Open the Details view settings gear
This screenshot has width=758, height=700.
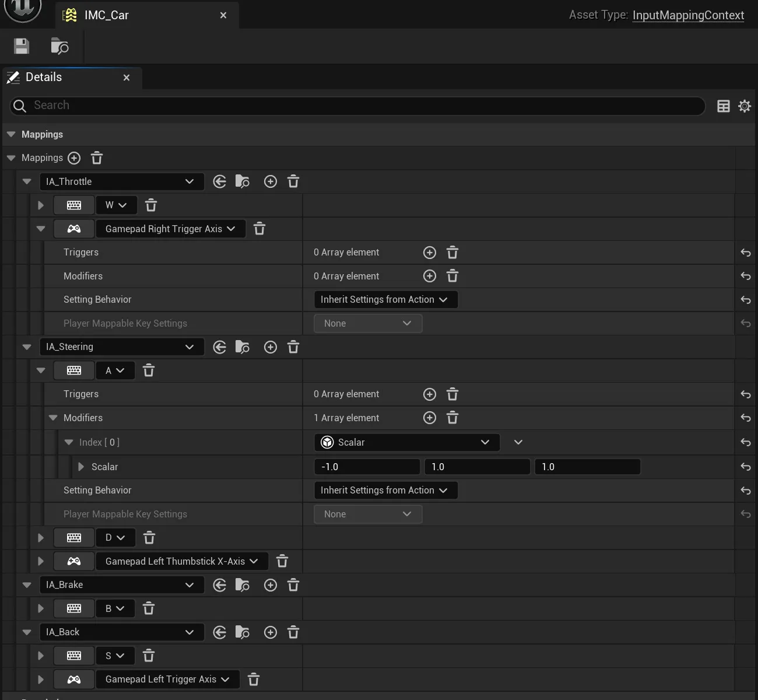tap(745, 106)
